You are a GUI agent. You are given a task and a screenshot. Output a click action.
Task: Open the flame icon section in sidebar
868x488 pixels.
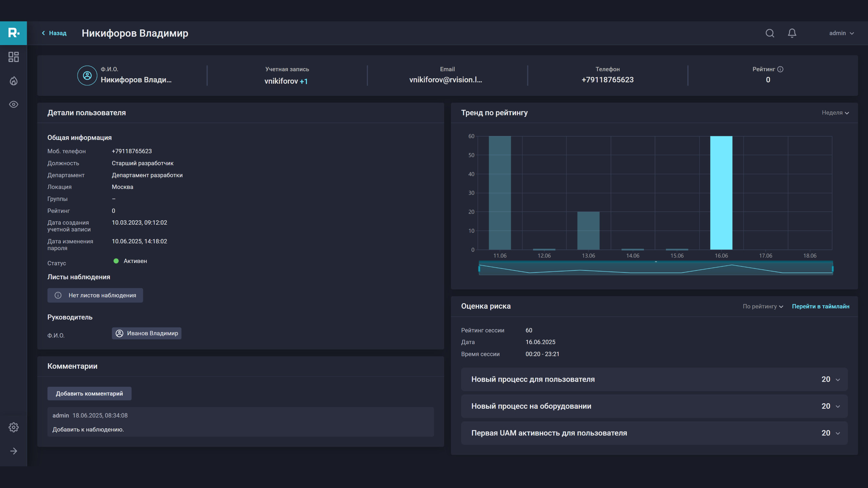14,81
